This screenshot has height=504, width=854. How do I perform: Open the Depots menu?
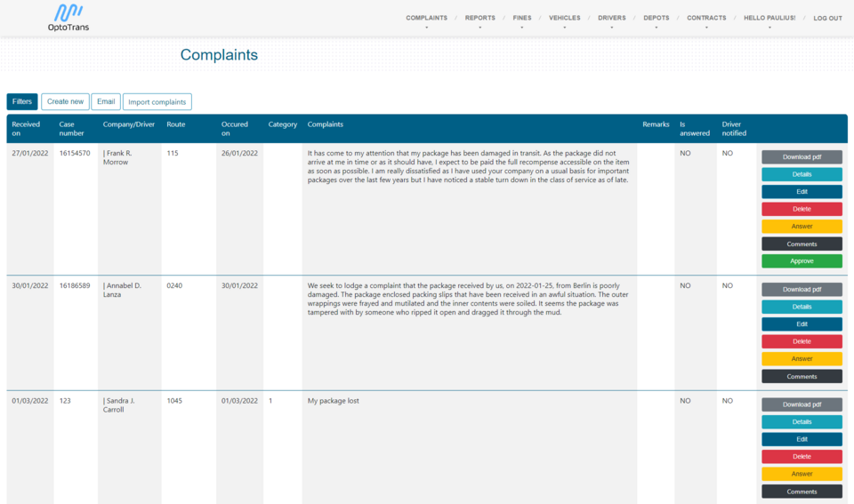[x=656, y=18]
